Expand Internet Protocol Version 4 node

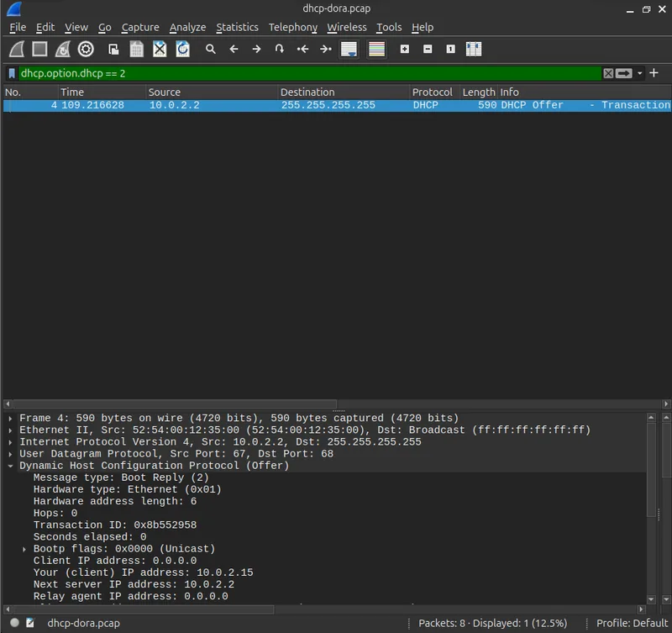click(x=10, y=442)
